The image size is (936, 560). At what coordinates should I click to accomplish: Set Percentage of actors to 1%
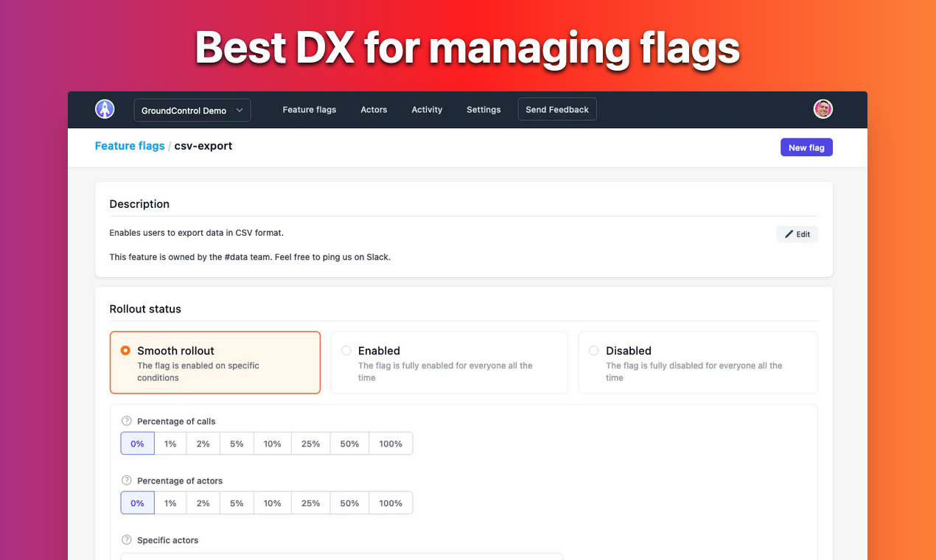point(170,503)
